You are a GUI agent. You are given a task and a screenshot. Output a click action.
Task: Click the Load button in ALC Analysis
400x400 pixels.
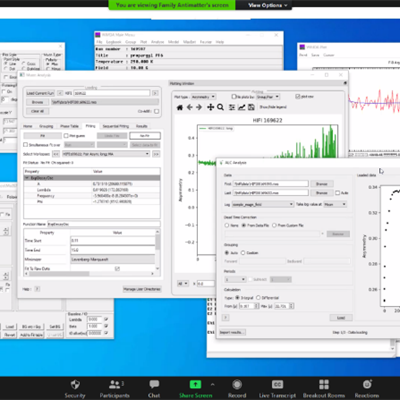(341, 318)
